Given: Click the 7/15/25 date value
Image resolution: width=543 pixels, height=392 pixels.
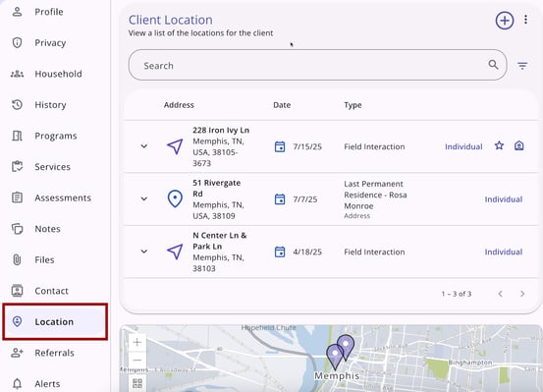Looking at the screenshot, I should (x=307, y=146).
